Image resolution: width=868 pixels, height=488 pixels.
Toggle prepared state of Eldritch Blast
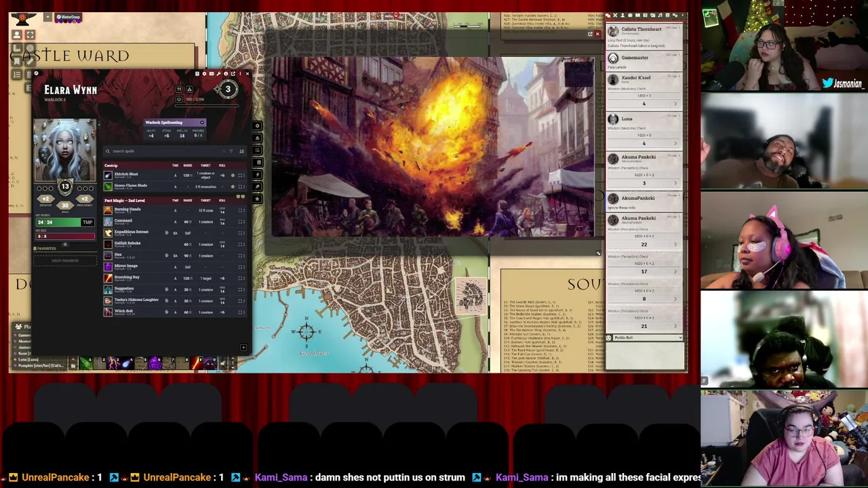coord(233,176)
